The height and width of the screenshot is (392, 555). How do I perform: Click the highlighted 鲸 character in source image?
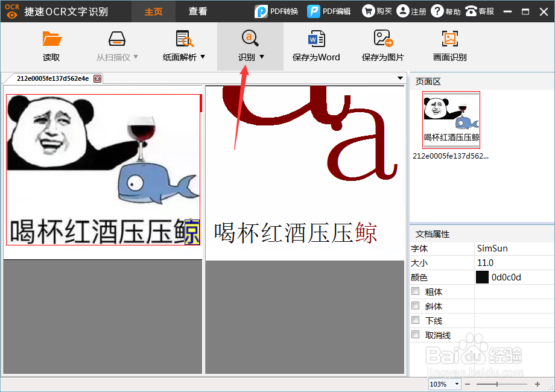click(192, 232)
